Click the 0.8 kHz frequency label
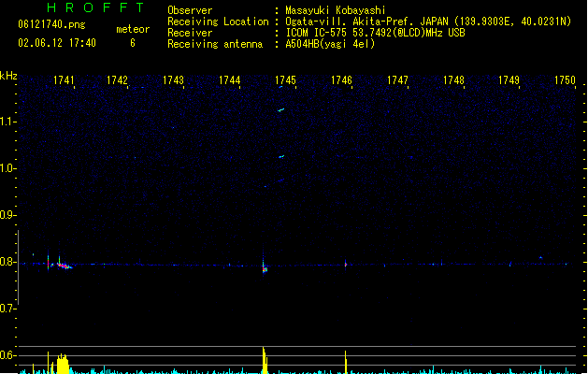The image size is (588, 374). point(7,262)
